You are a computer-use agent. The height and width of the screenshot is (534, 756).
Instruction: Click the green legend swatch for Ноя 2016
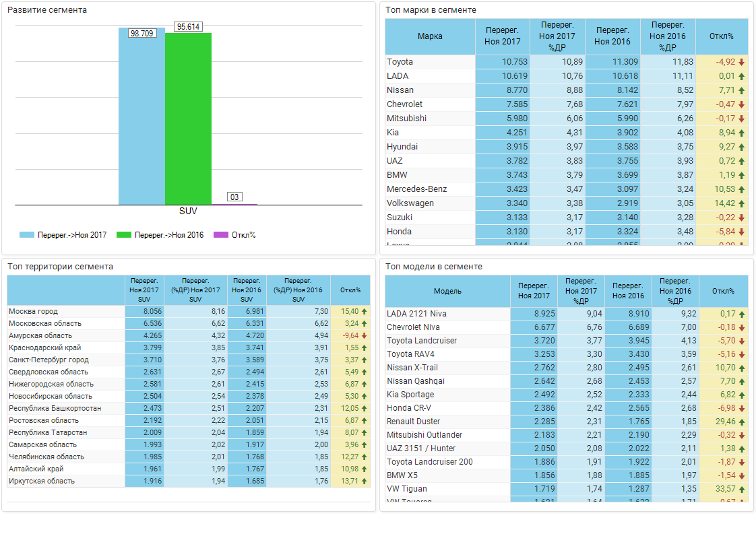click(124, 235)
